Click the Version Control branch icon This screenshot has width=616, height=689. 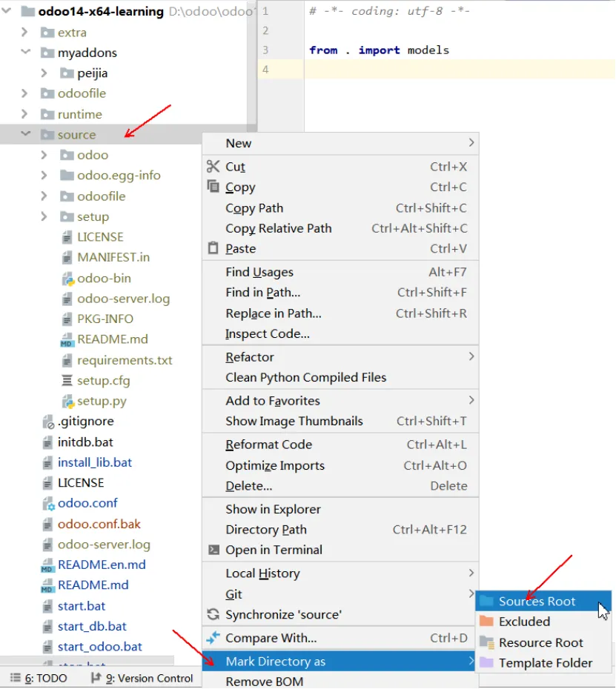(x=96, y=678)
